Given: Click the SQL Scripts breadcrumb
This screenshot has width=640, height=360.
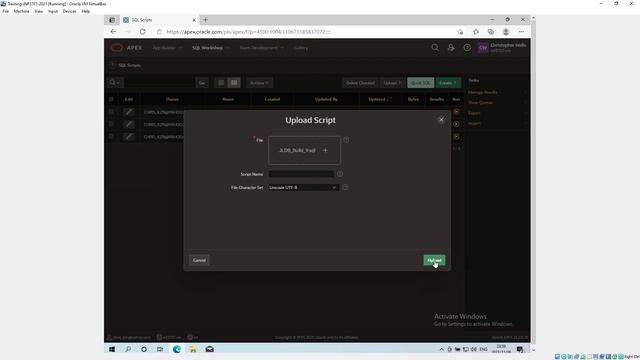Looking at the screenshot, I should tap(129, 65).
